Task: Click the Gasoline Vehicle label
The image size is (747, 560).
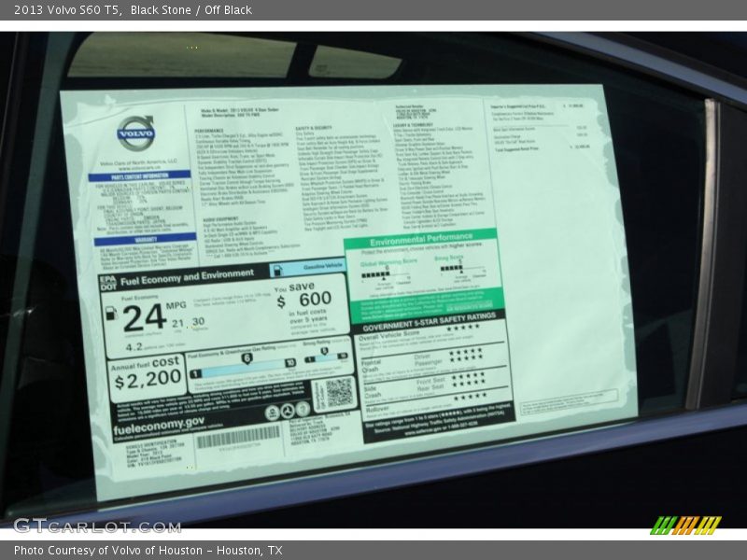Action: (x=306, y=269)
